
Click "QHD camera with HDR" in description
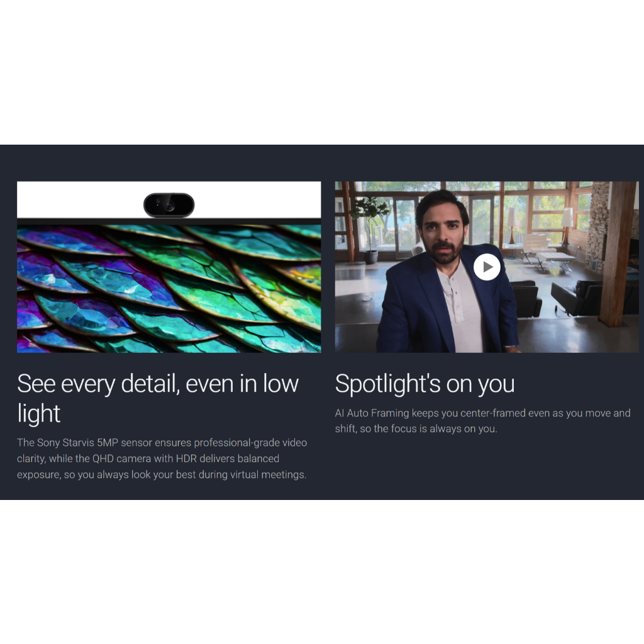click(x=145, y=458)
